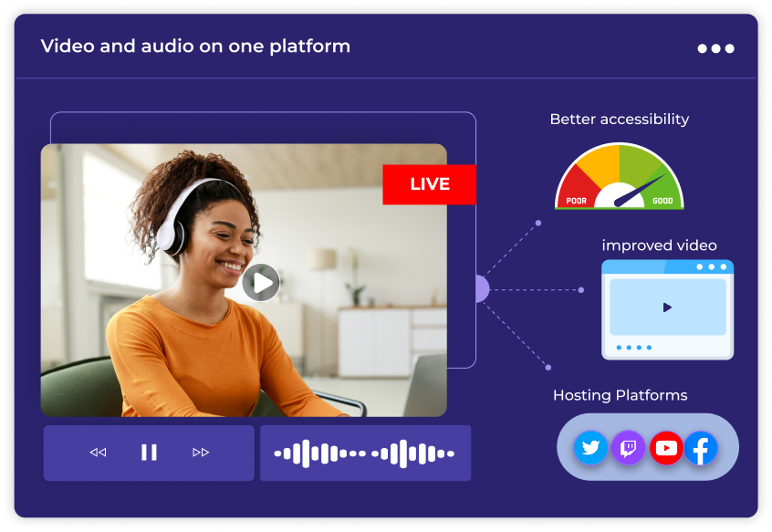Open the Twitter hosting platform icon

click(590, 448)
